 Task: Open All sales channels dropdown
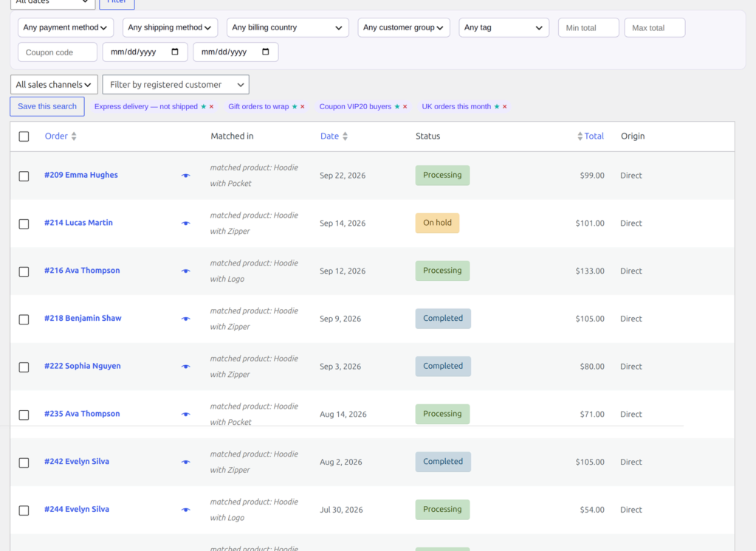pyautogui.click(x=54, y=84)
